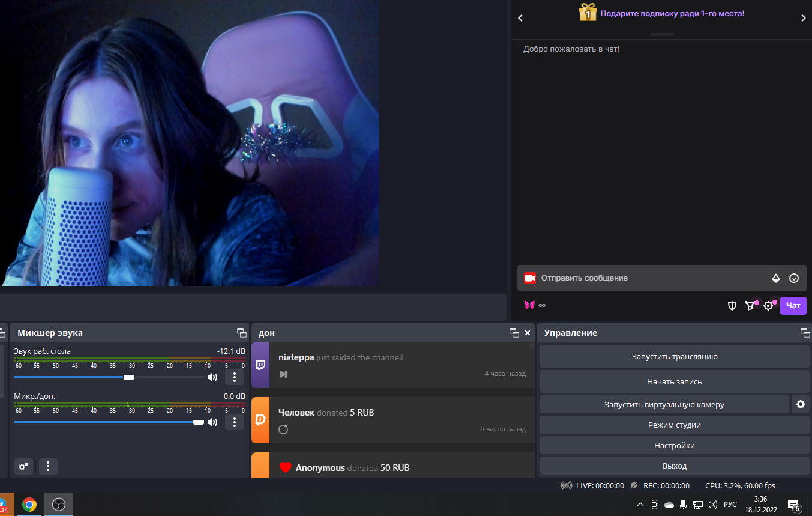This screenshot has width=812, height=516.
Task: Click red camera icon in chat input
Action: tap(529, 278)
